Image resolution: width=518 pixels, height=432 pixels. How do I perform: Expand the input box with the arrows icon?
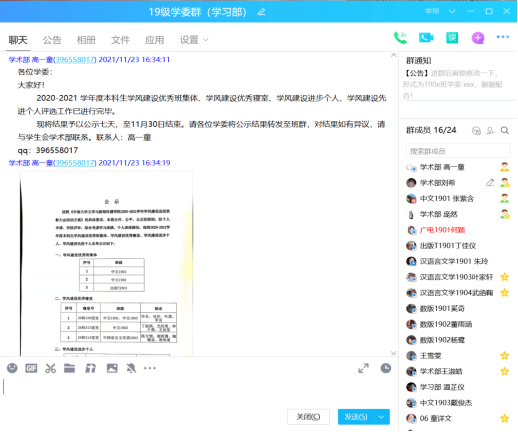pyautogui.click(x=363, y=368)
